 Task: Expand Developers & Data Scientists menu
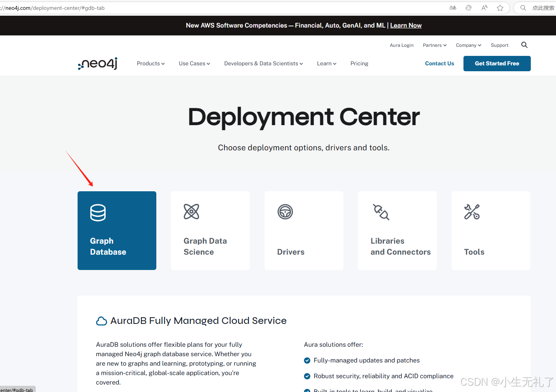(264, 63)
